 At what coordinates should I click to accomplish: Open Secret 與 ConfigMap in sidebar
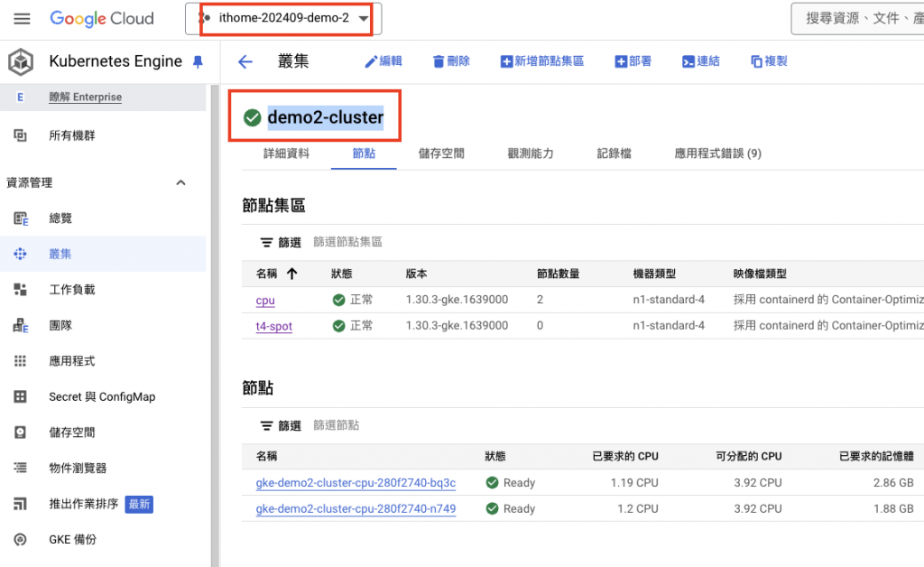point(102,396)
